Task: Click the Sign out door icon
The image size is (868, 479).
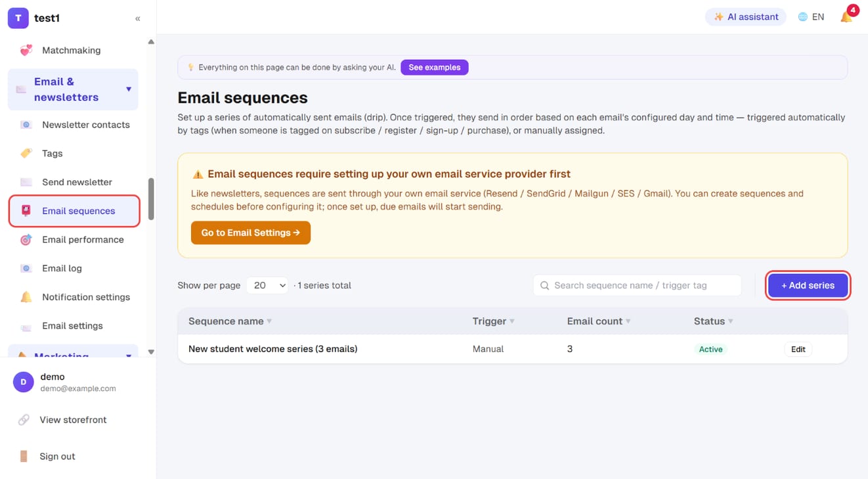Action: point(24,456)
